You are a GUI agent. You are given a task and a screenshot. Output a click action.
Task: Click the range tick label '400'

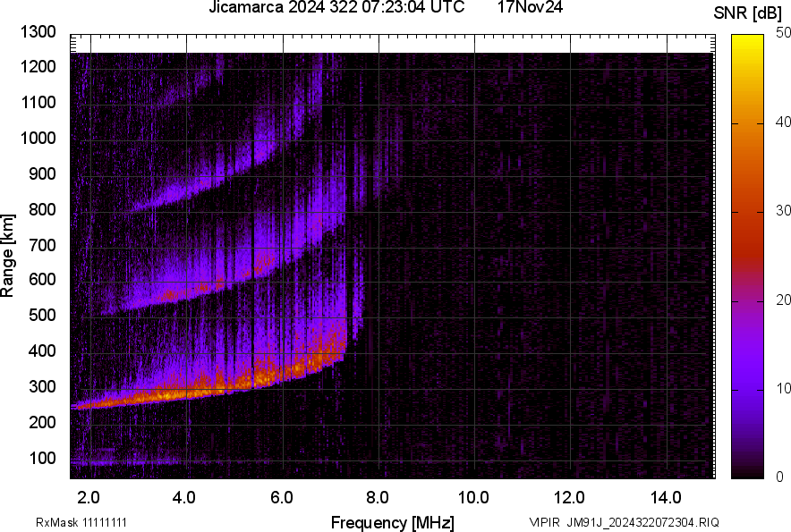[42, 350]
